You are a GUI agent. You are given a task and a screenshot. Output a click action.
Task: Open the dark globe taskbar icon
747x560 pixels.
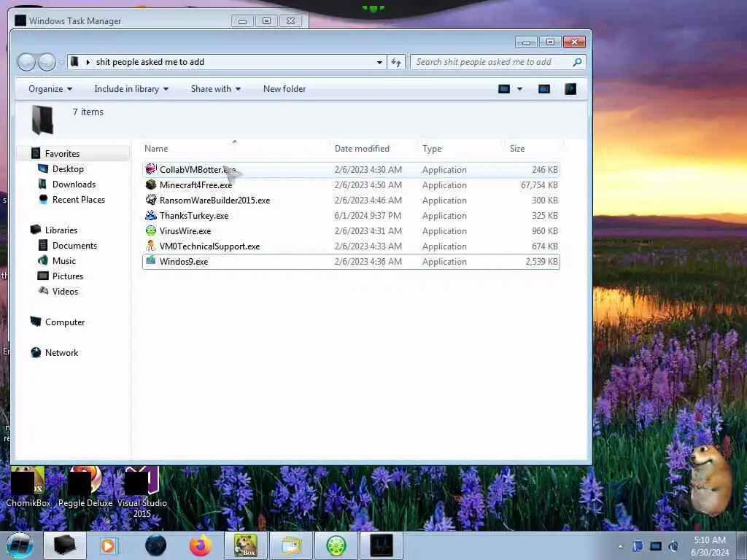155,545
